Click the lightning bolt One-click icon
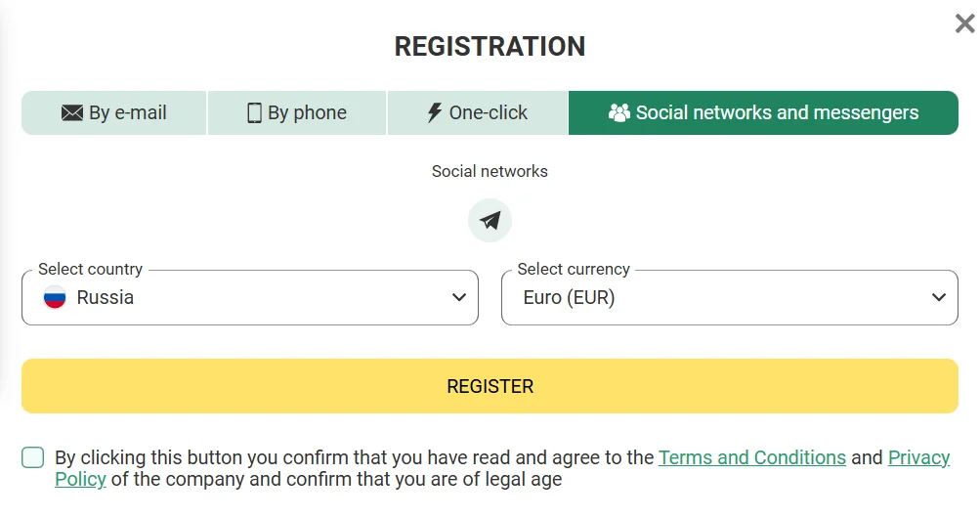 [435, 112]
